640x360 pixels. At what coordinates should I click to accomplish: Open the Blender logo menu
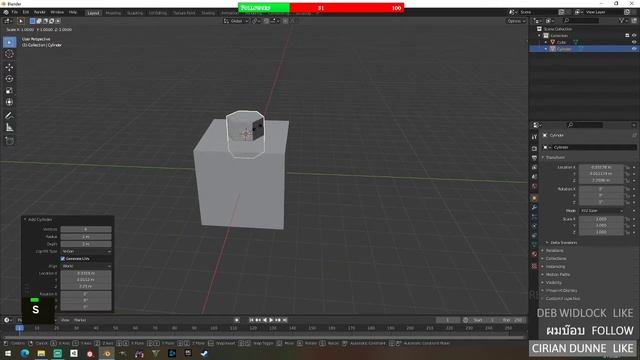click(6, 12)
